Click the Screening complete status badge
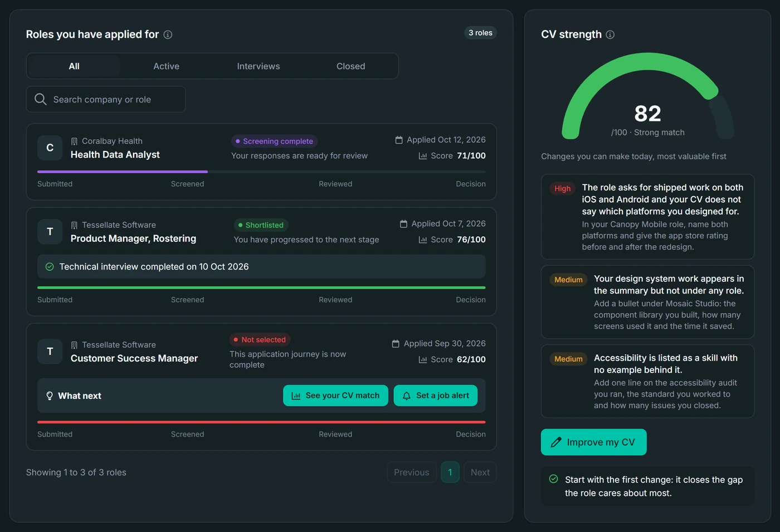Viewport: 780px width, 532px height. [274, 141]
